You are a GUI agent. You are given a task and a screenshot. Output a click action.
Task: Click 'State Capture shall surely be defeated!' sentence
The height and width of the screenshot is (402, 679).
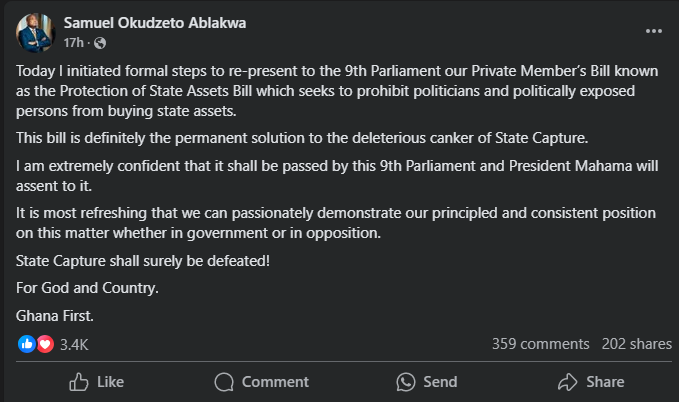point(144,262)
